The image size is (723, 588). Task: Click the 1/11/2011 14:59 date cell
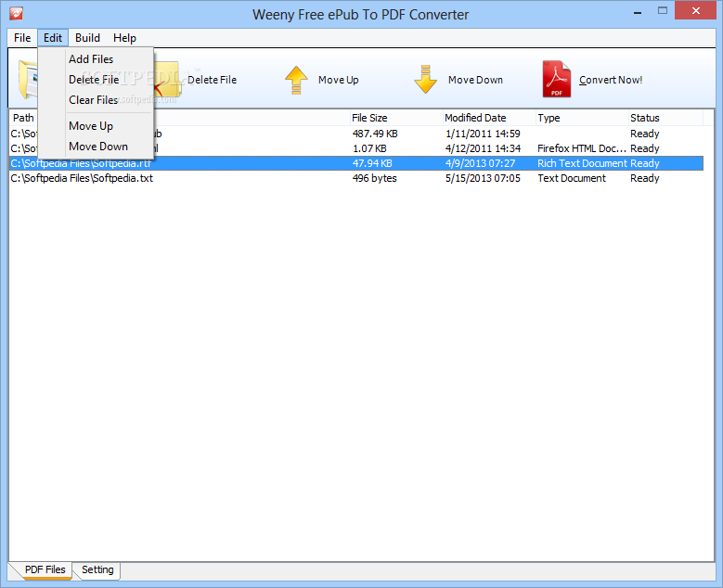click(x=483, y=134)
